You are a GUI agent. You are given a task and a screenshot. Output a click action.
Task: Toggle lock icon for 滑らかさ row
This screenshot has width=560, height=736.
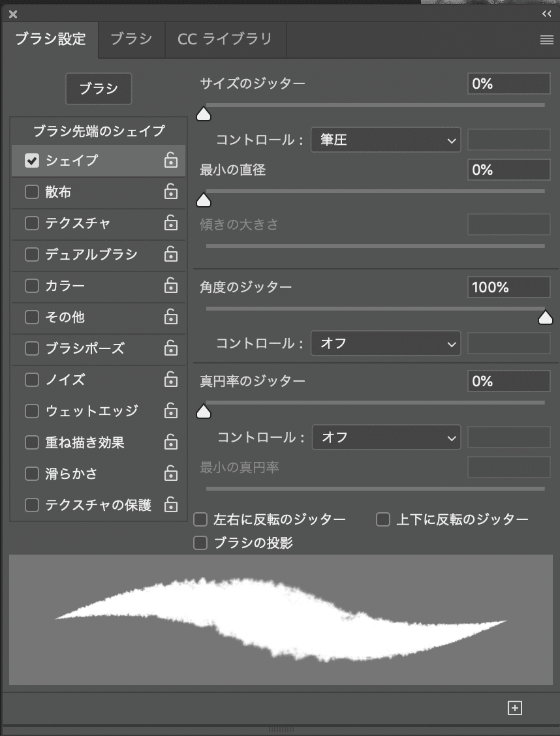171,474
